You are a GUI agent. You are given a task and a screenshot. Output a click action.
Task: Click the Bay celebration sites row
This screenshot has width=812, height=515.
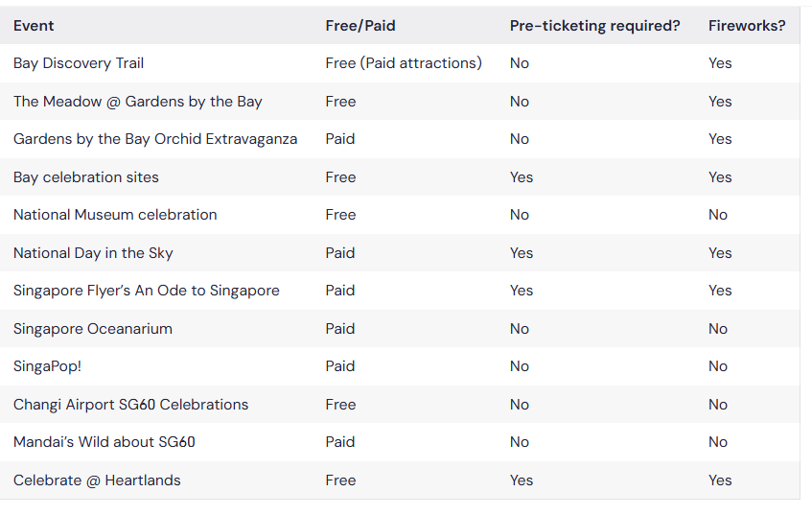(x=400, y=177)
